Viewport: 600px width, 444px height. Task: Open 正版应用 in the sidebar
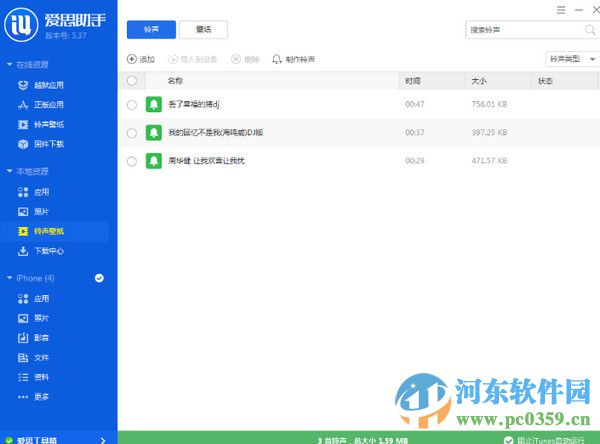(x=41, y=104)
